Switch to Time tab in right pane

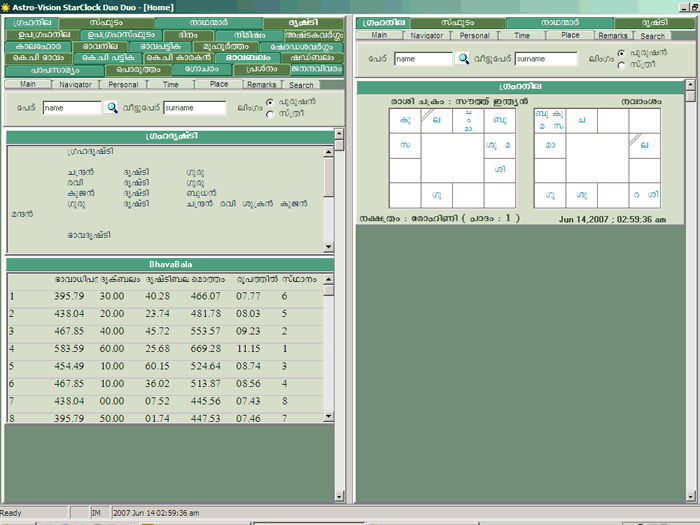(x=522, y=35)
